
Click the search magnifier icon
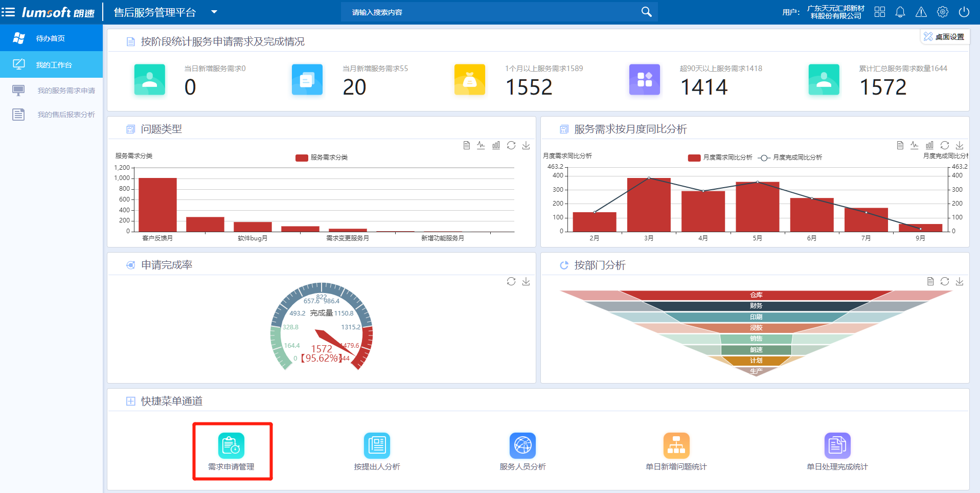(x=646, y=12)
